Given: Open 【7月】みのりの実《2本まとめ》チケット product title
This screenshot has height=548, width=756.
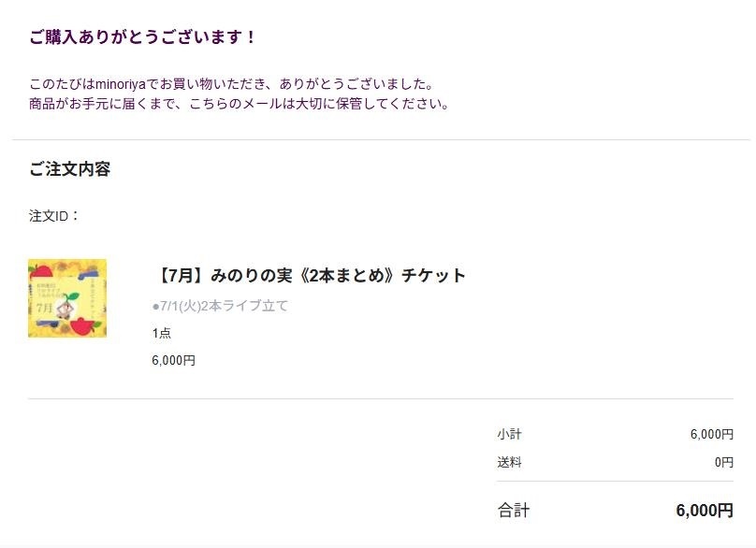Looking at the screenshot, I should [x=309, y=275].
